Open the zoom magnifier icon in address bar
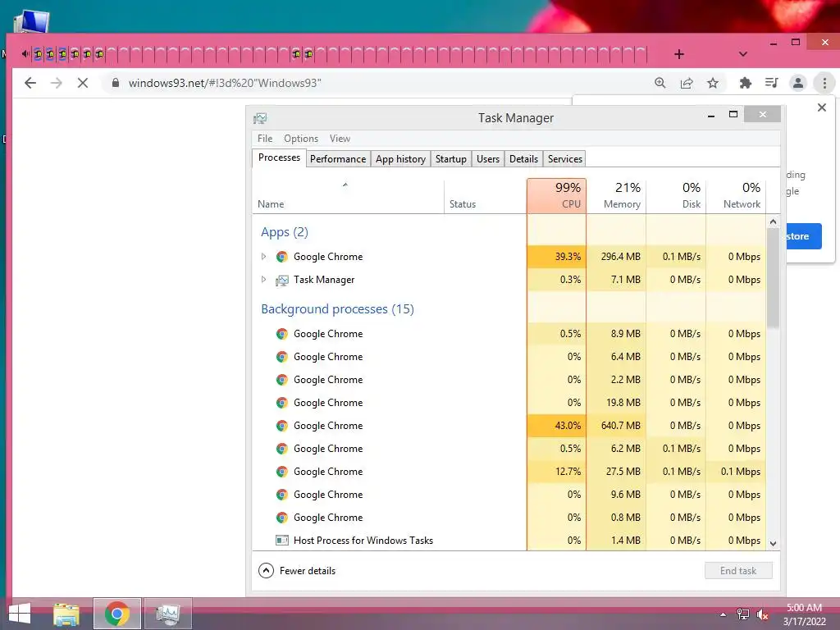 (660, 83)
